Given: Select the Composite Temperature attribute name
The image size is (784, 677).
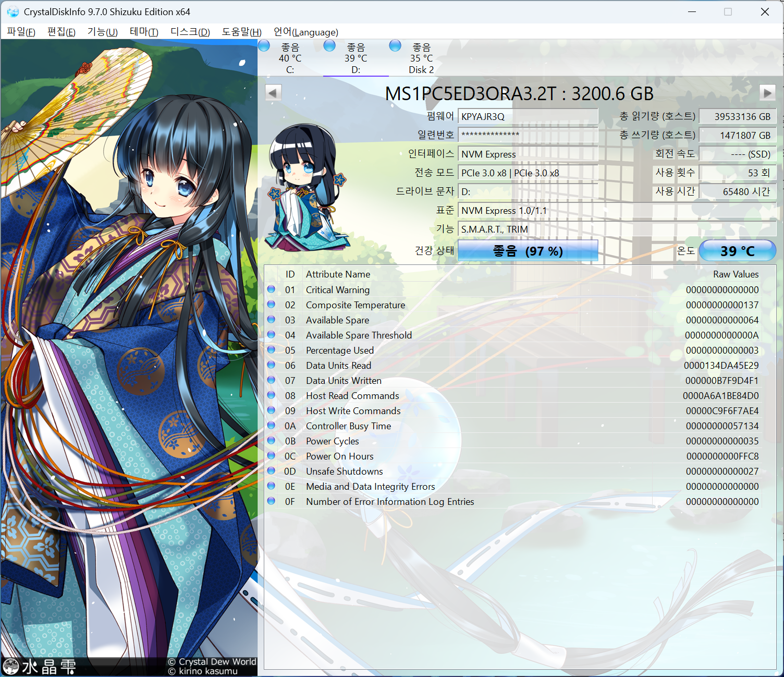Looking at the screenshot, I should pos(356,305).
